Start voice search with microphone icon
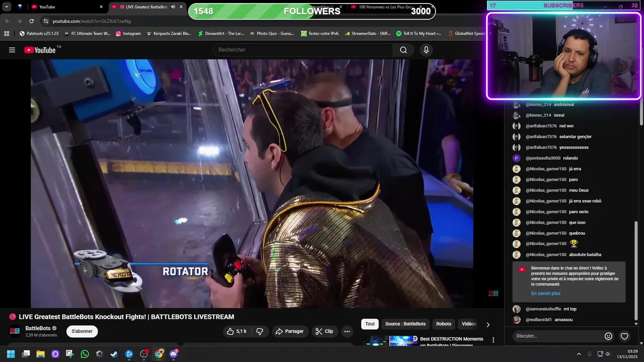Viewport: 644px width, 362px height. [x=426, y=50]
